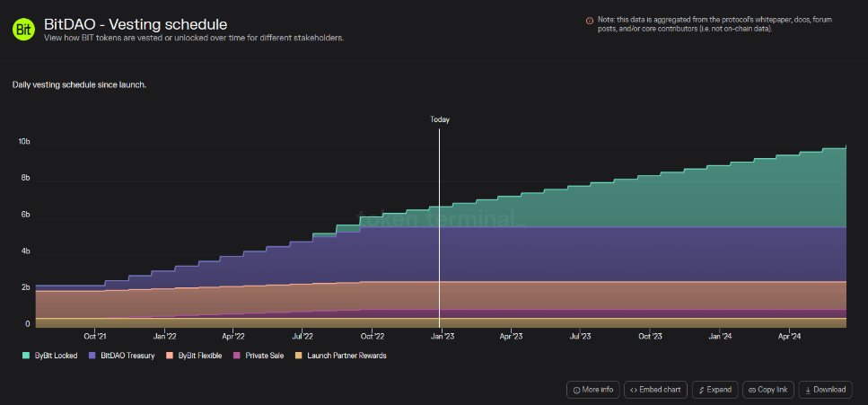Image resolution: width=868 pixels, height=405 pixels.
Task: Click the Jul '23 x-axis label
Action: pyautogui.click(x=580, y=336)
